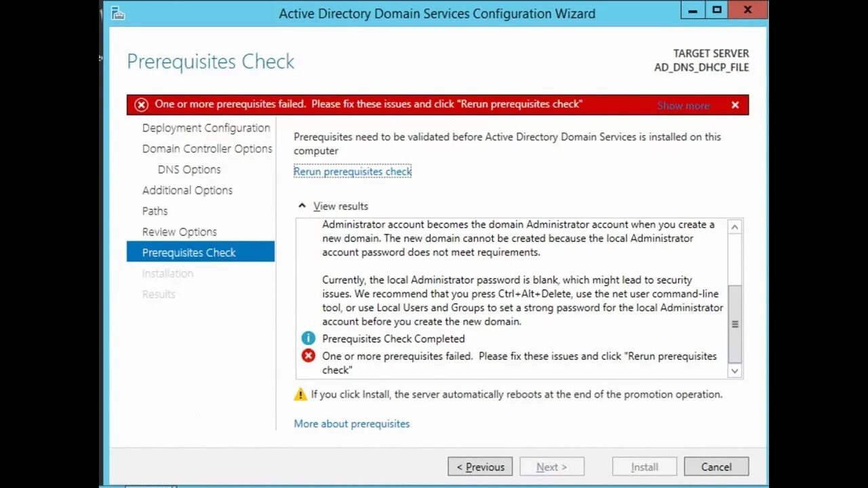
Task: Click Show more in the error banner
Action: [684, 105]
